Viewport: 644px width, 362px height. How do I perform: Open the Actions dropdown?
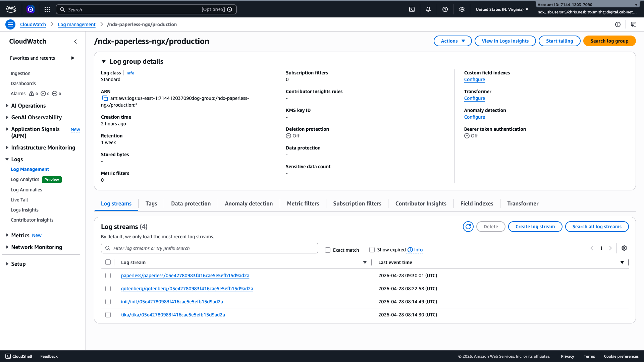[453, 41]
